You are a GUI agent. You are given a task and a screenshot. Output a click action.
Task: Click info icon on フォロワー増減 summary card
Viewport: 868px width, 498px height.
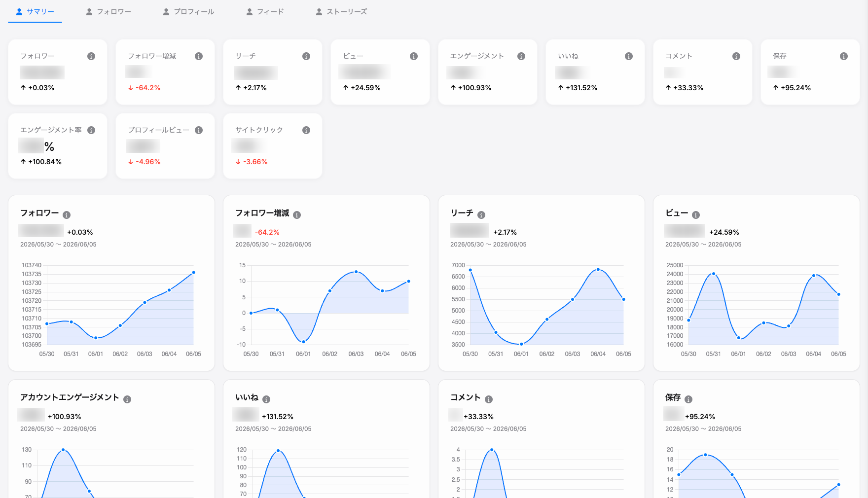point(199,56)
